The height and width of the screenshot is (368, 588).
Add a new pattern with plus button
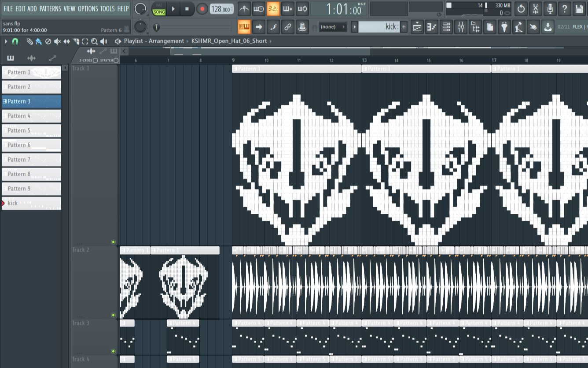pyautogui.click(x=404, y=27)
